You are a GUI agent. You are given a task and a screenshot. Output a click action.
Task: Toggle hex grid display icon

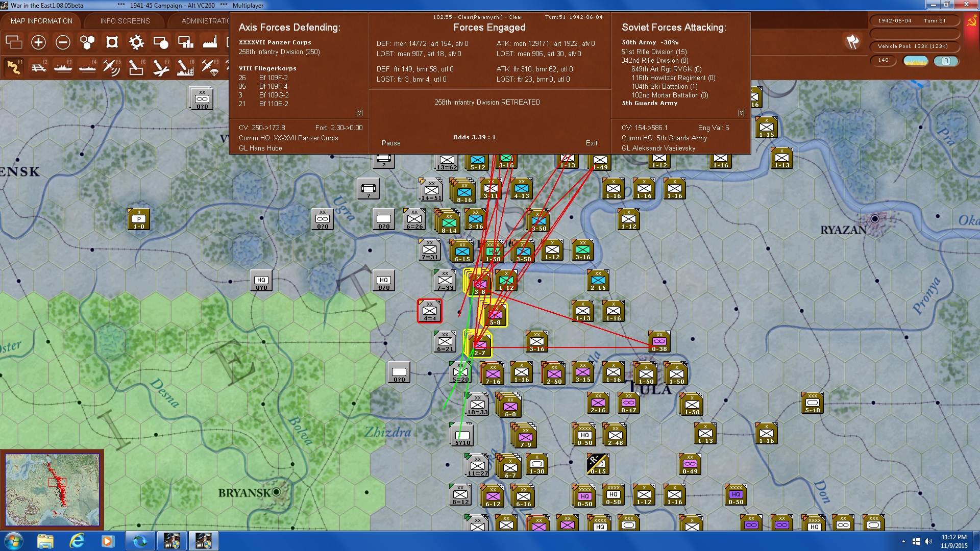[87, 42]
